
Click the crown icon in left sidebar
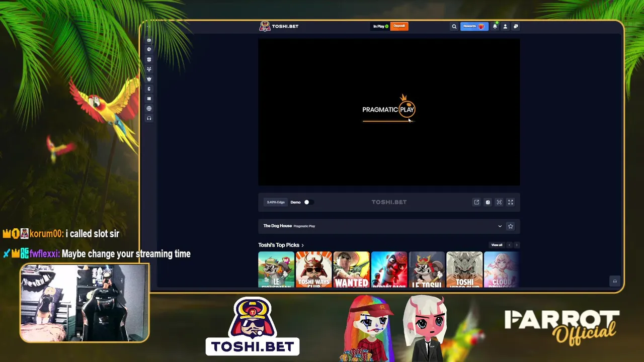[x=149, y=79]
